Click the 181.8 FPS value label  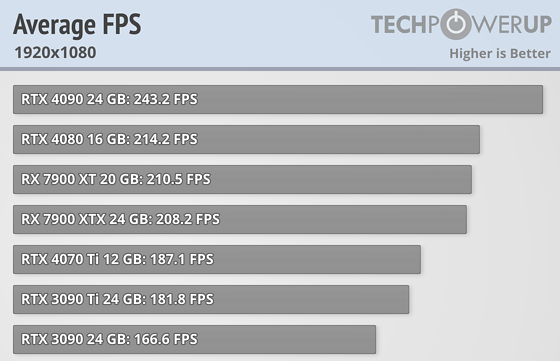pyautogui.click(x=182, y=299)
